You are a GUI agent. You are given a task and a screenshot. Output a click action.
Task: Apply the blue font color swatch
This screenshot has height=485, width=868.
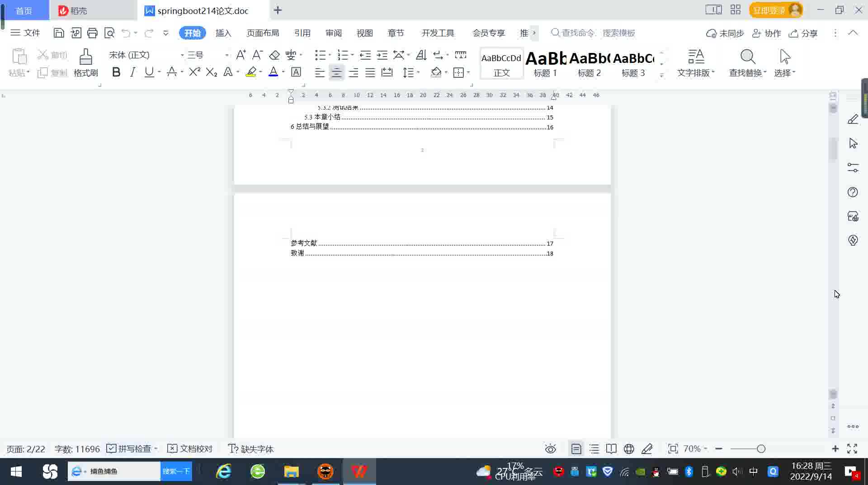pos(273,72)
